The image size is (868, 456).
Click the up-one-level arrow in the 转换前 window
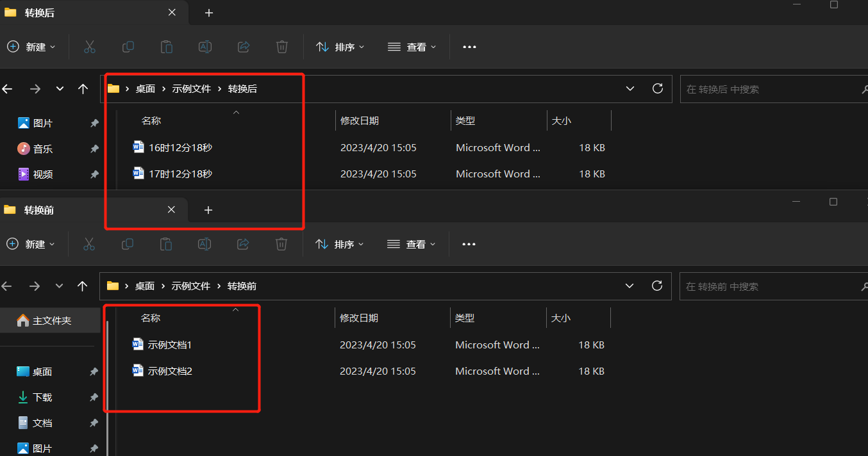point(83,286)
